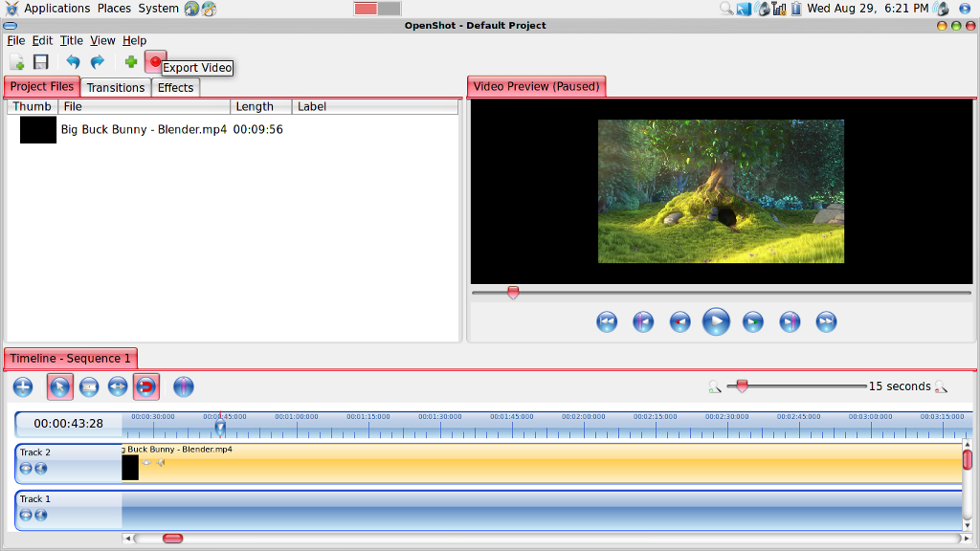Open the Add Track tool
The height and width of the screenshot is (551, 980).
pyautogui.click(x=23, y=386)
